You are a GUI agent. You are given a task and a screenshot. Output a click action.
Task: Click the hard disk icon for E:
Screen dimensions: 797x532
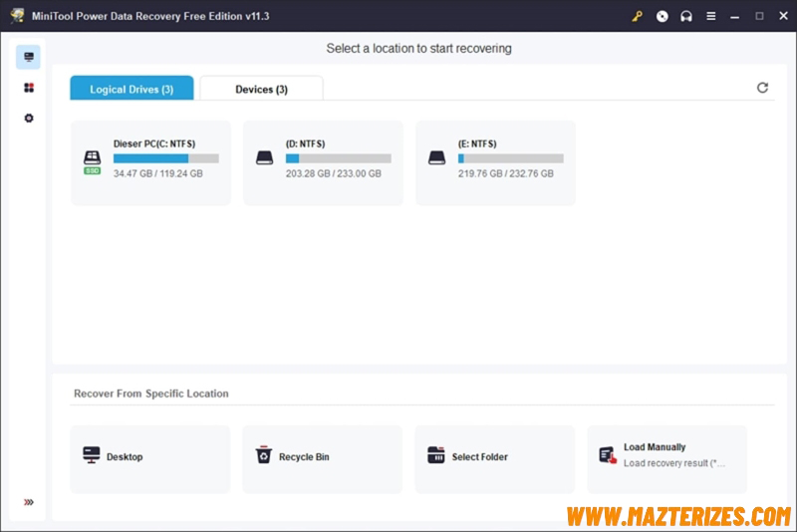coord(436,158)
